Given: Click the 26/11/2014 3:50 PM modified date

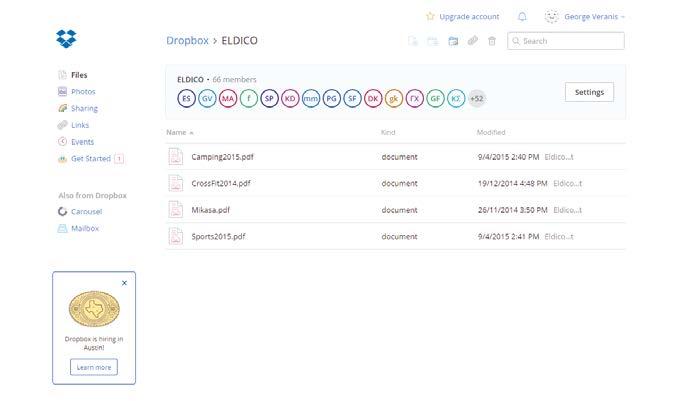Looking at the screenshot, I should click(512, 210).
